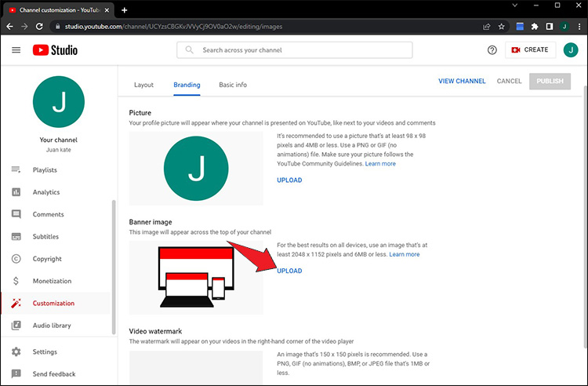Image resolution: width=588 pixels, height=386 pixels.
Task: Click UPLOAD for the banner image
Action: pyautogui.click(x=289, y=271)
